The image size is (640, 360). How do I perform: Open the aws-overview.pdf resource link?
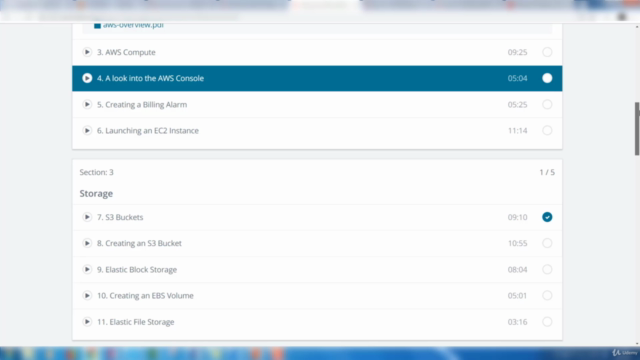tap(133, 25)
